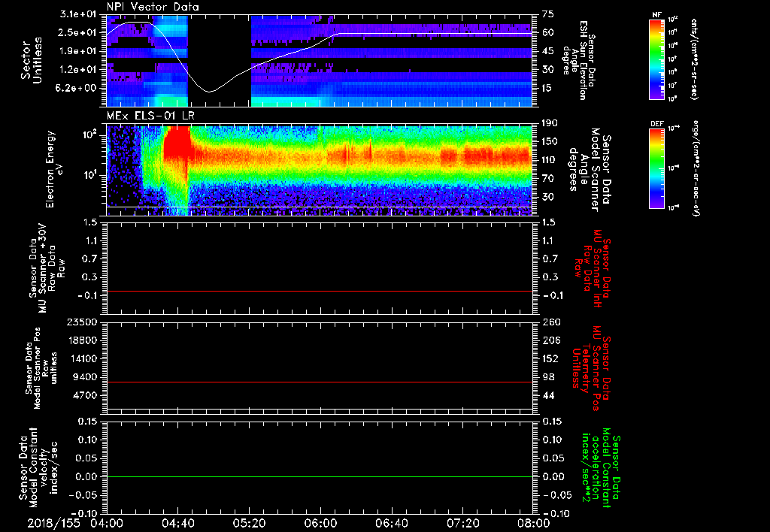Click the 75 degree sun elevation tick
Image resolution: width=770 pixels, height=532 pixels.
click(548, 14)
